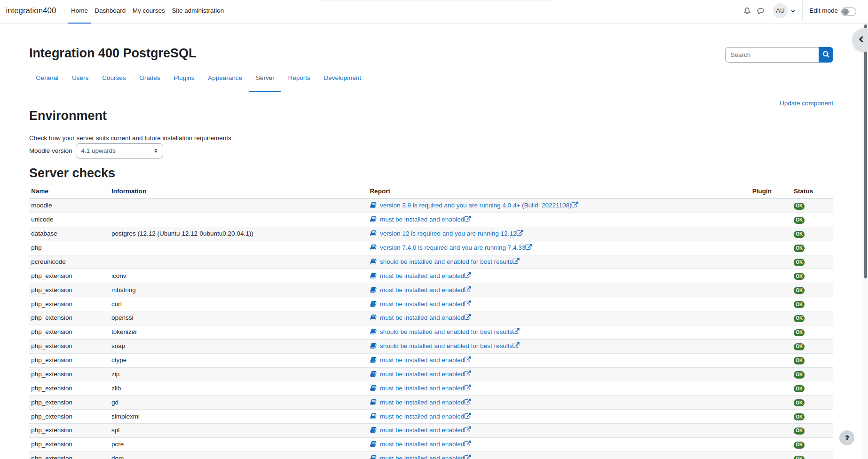Switch to the Courses tab
The height and width of the screenshot is (459, 868).
coord(114,78)
